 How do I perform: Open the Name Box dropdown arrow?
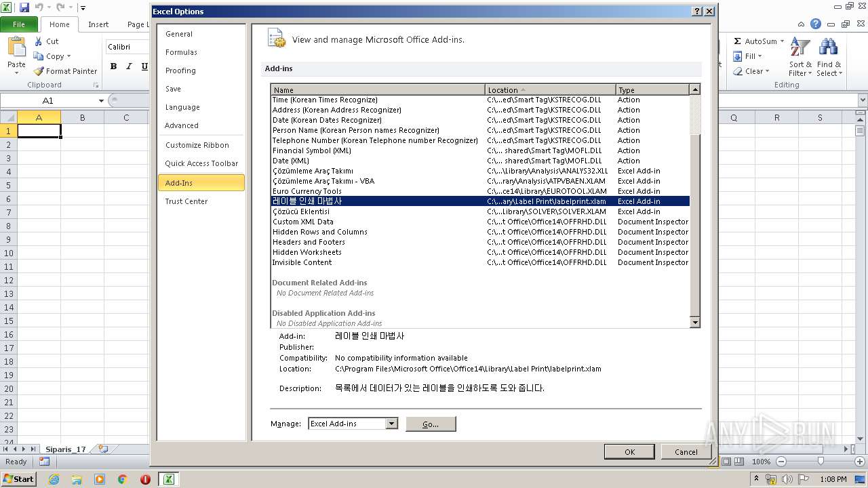click(x=101, y=101)
